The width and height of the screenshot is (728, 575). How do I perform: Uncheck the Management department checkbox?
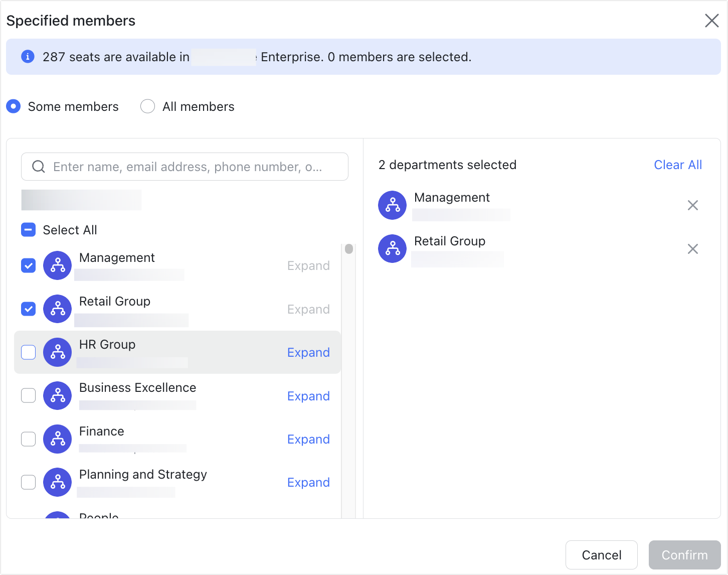point(29,265)
